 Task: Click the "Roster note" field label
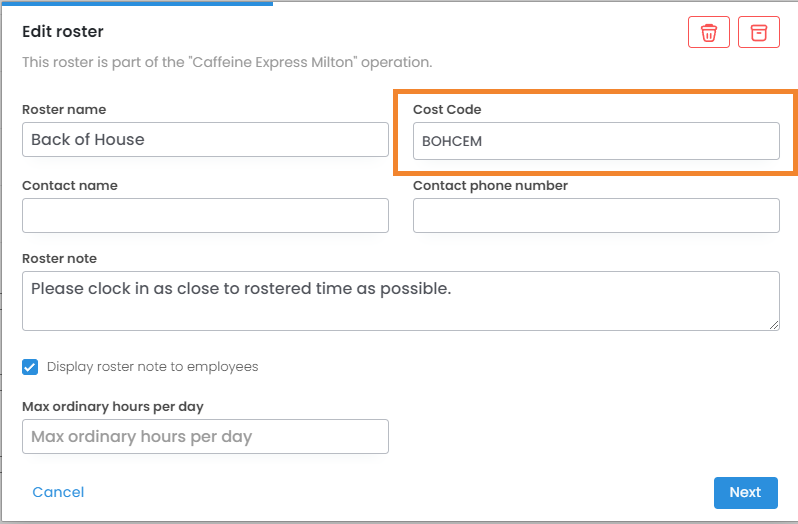click(x=60, y=258)
